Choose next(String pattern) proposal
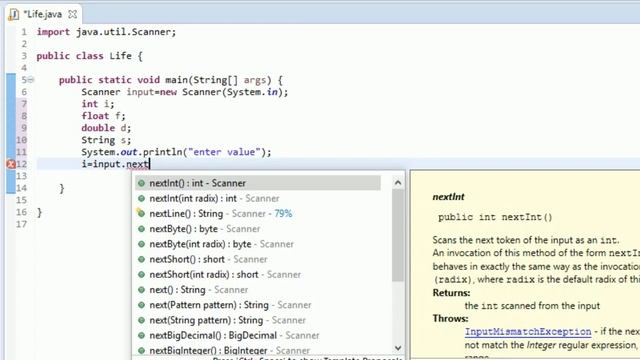640x360 pixels. click(258, 320)
